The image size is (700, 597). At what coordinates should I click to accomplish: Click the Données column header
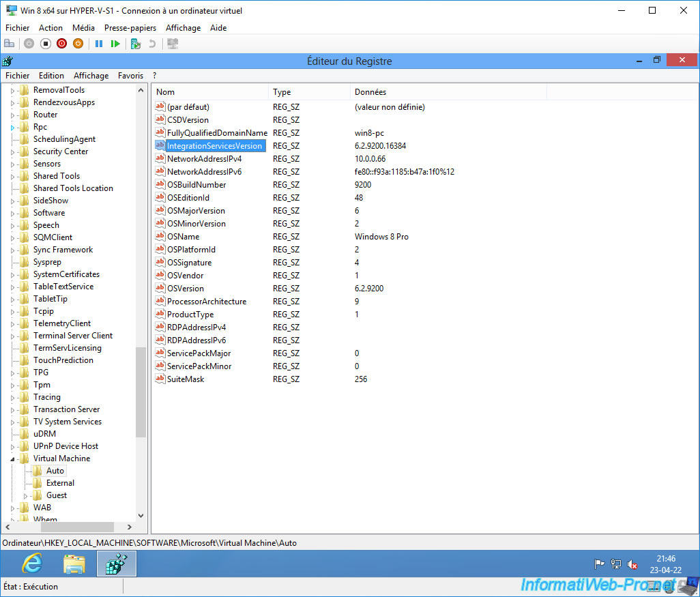click(x=370, y=92)
